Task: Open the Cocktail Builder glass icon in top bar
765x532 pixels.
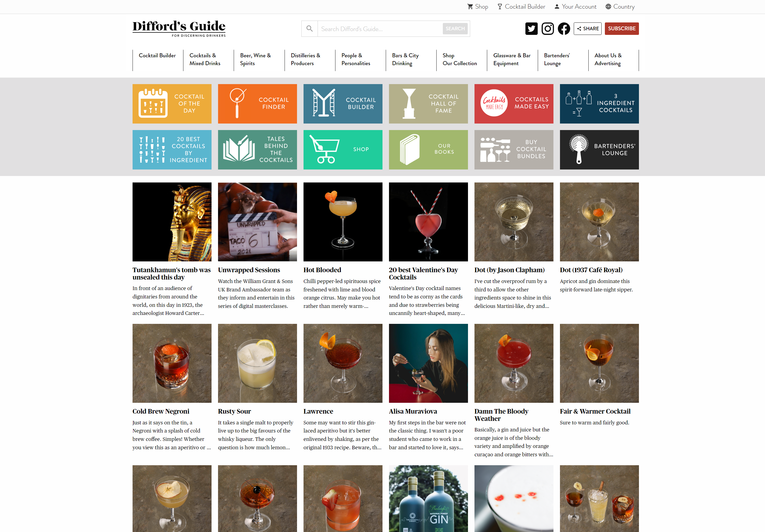Action: click(x=500, y=7)
